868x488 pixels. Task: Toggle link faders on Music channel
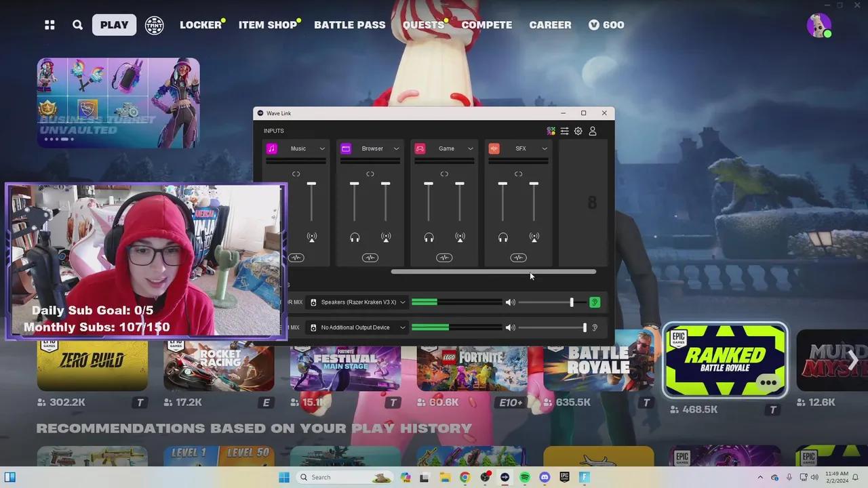[296, 174]
